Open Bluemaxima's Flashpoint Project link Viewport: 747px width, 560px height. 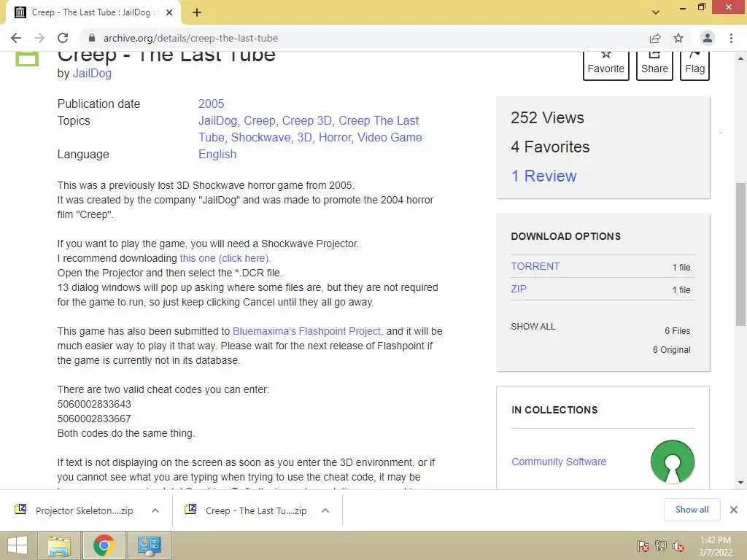[x=306, y=331]
